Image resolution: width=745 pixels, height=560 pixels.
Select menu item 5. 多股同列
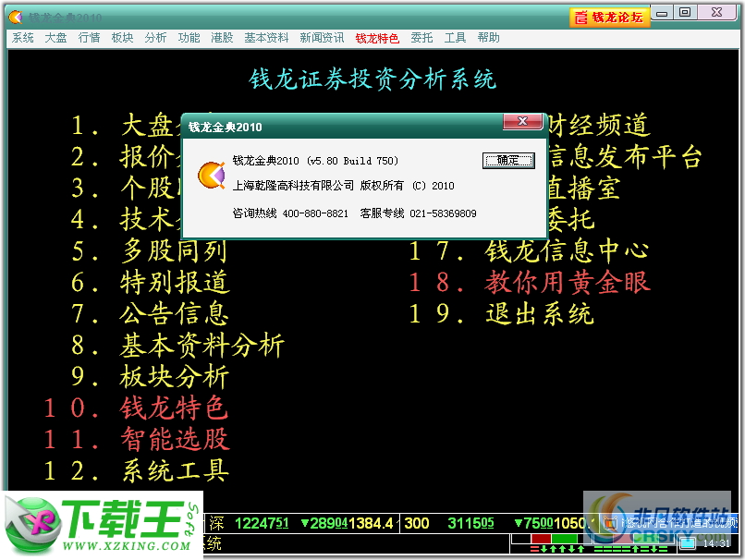coord(149,250)
